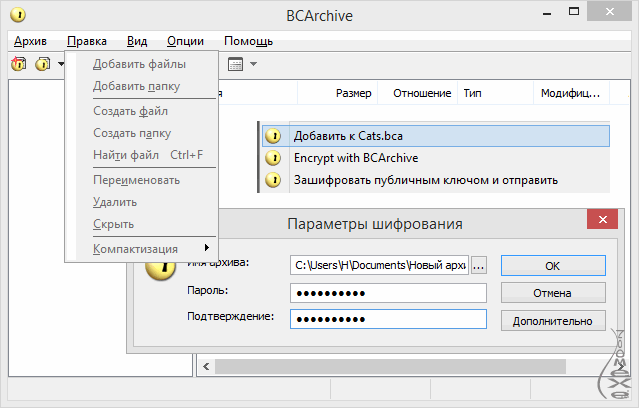Click the Подтверждение confirmation field
The height and width of the screenshot is (408, 639).
click(388, 319)
